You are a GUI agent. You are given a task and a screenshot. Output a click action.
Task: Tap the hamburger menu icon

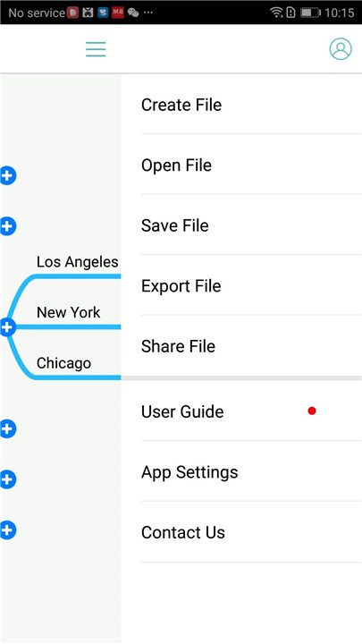[x=96, y=49]
